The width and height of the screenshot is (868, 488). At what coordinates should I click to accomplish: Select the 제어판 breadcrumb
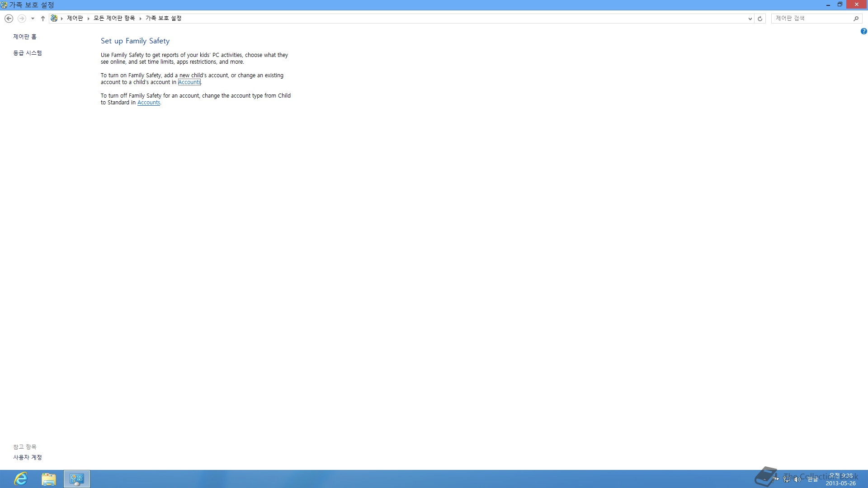pyautogui.click(x=75, y=18)
